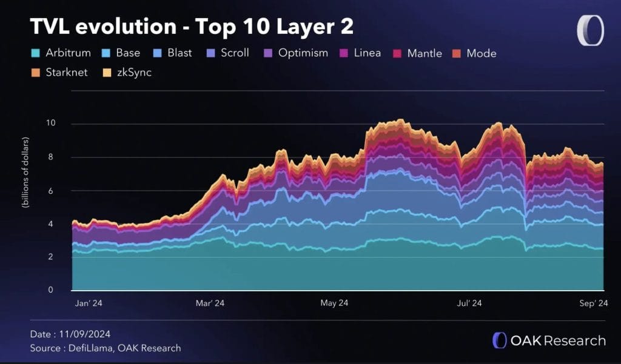The image size is (621, 364).
Task: Select the zkSync legend swatch
Action: click(107, 73)
